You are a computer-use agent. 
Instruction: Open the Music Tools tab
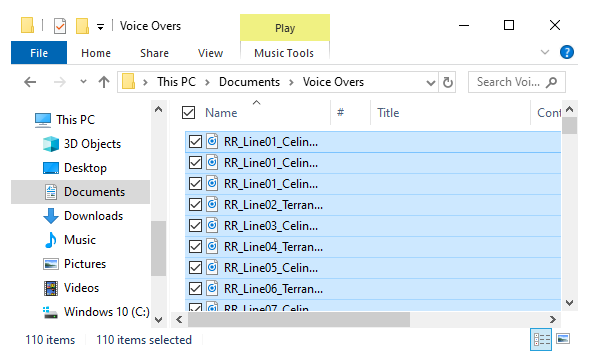pos(284,53)
